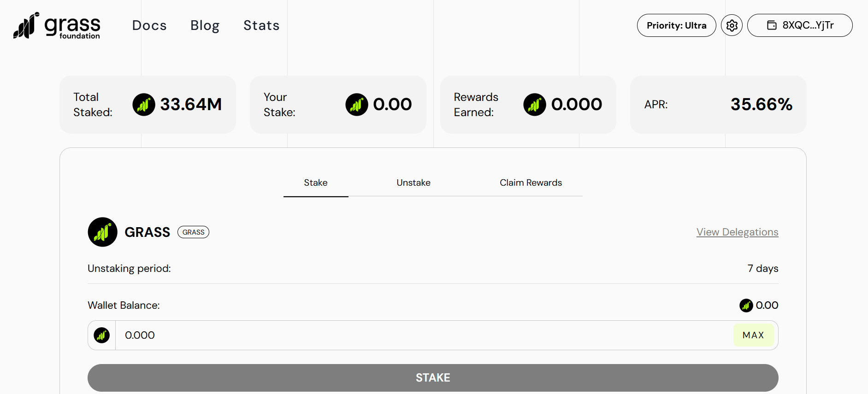
Task: Click the 33.64M total staked value
Action: [x=191, y=105]
